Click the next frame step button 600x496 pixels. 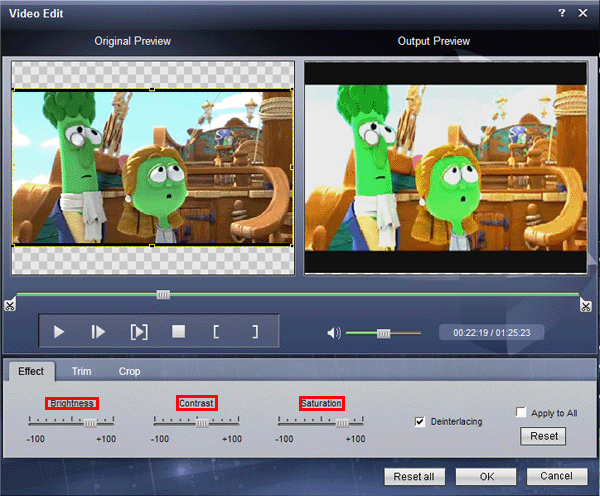point(98,332)
